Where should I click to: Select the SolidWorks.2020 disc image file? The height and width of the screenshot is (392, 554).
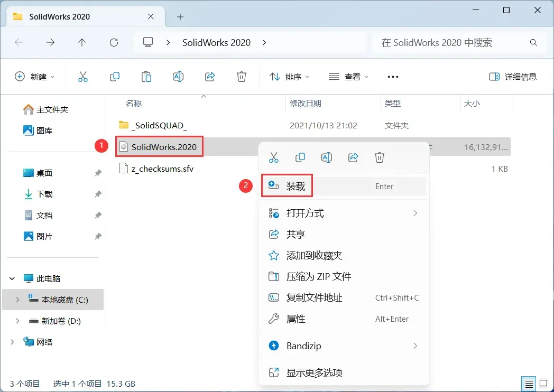tap(158, 147)
